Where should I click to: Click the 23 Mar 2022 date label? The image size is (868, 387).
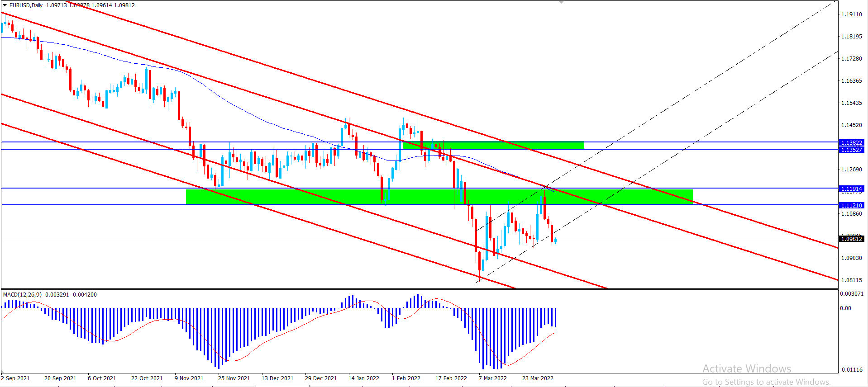pyautogui.click(x=538, y=378)
